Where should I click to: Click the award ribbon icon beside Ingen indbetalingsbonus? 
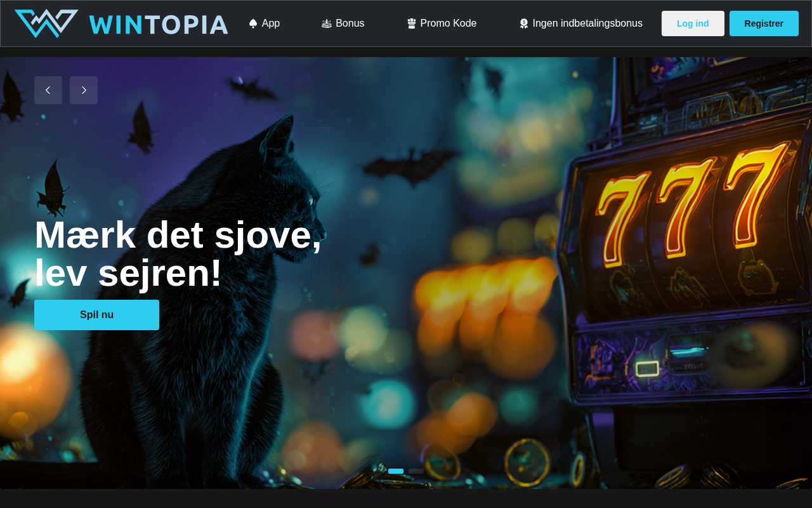click(x=524, y=23)
